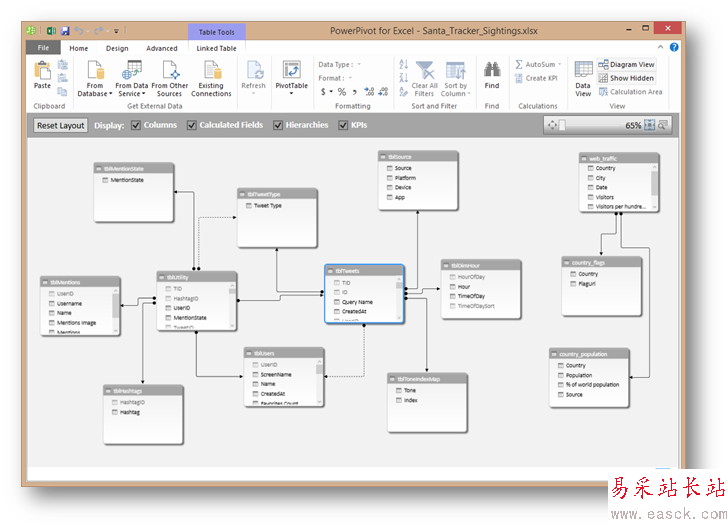This screenshot has width=728, height=529.
Task: Click the diagram zoom magnifier icon
Action: pos(663,125)
